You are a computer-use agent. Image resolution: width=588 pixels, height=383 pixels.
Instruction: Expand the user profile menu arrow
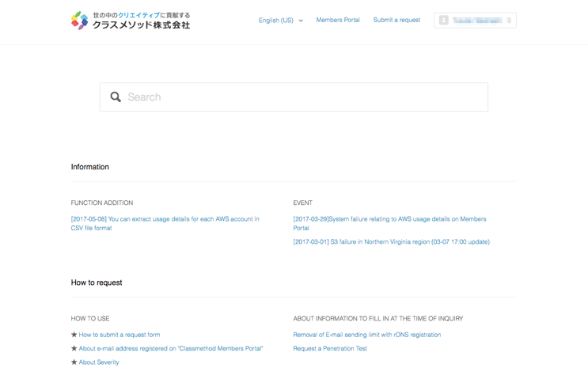(509, 21)
